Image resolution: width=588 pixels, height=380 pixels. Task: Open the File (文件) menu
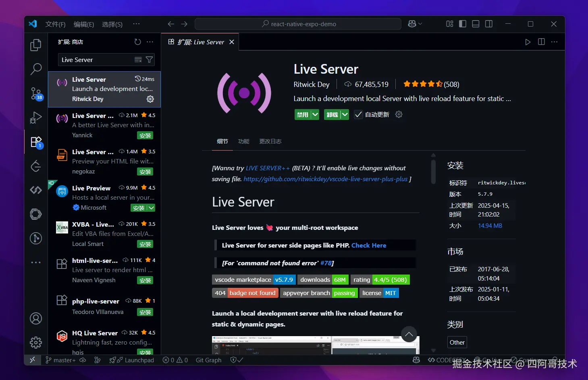point(56,24)
